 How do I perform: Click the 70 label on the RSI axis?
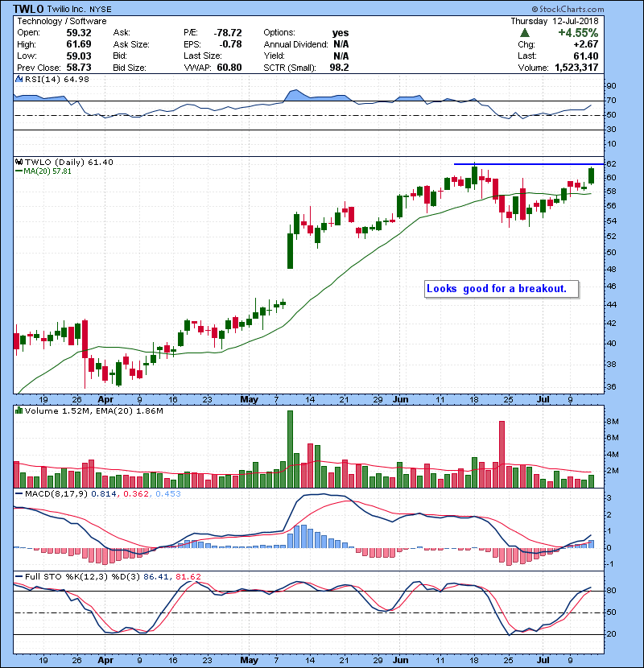tap(611, 101)
